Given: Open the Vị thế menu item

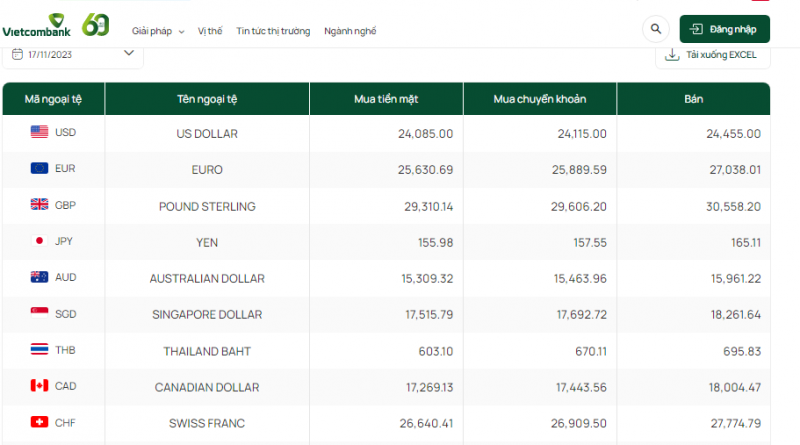Looking at the screenshot, I should 210,31.
